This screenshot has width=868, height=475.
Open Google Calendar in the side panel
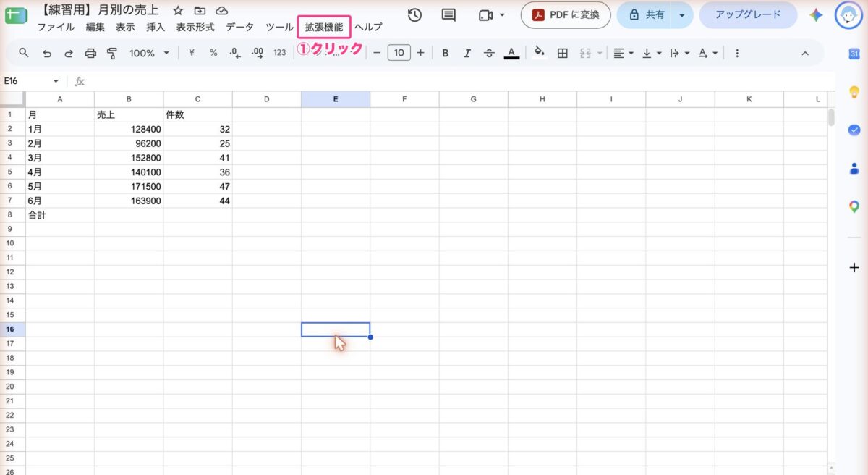point(854,54)
